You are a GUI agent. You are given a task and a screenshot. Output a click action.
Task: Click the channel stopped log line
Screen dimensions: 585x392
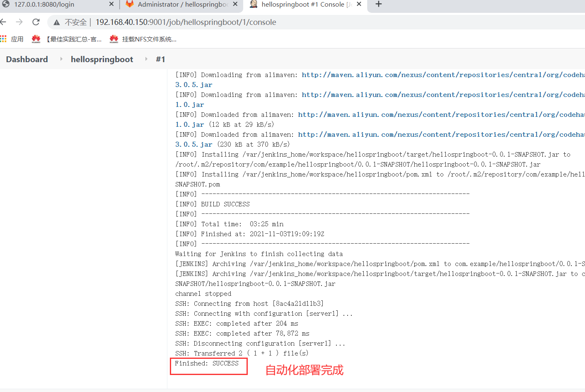[203, 294]
